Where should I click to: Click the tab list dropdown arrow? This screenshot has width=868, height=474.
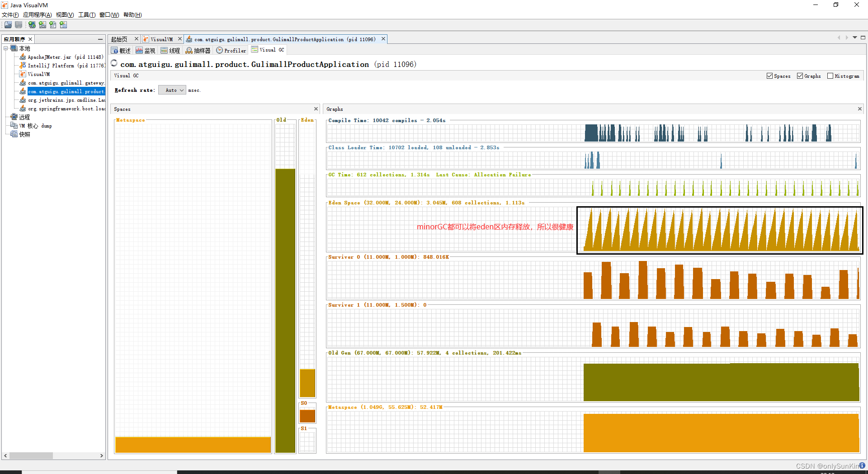855,38
